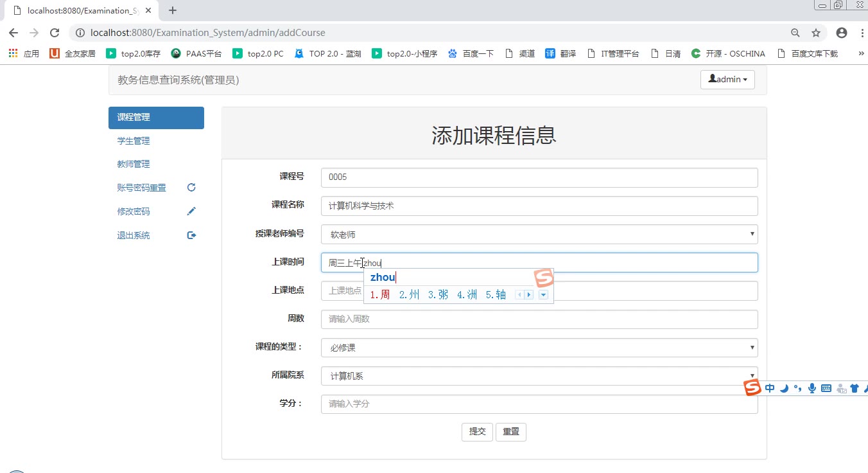Screen dimensions: 868x473
Task: Open the top2.0-小程序 bookmark
Action: (x=405, y=54)
